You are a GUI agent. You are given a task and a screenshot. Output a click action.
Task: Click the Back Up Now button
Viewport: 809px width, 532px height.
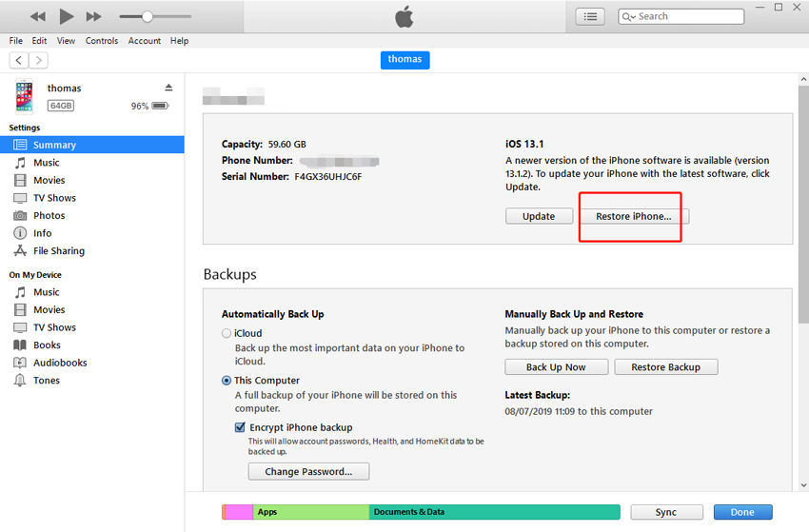[x=556, y=367]
